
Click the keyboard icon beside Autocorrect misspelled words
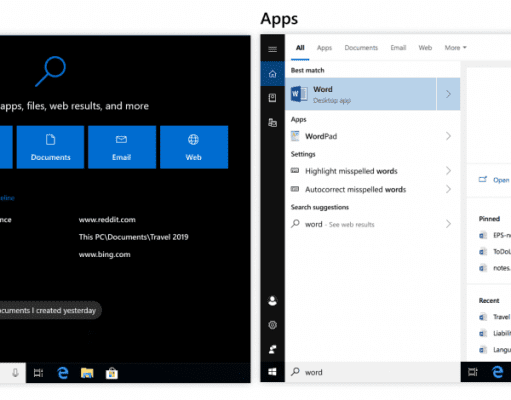[x=295, y=189]
